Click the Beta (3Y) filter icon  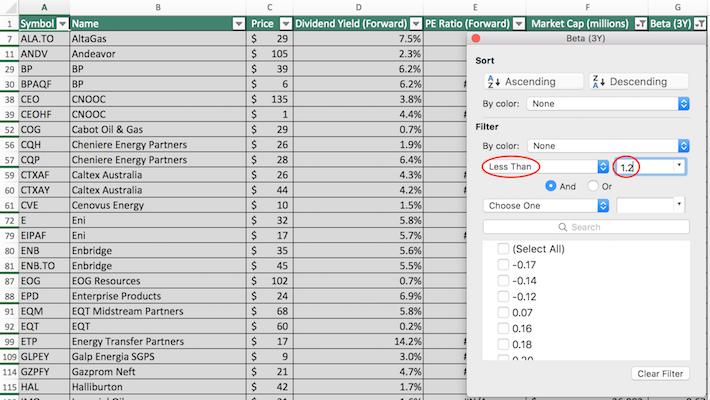click(x=701, y=22)
